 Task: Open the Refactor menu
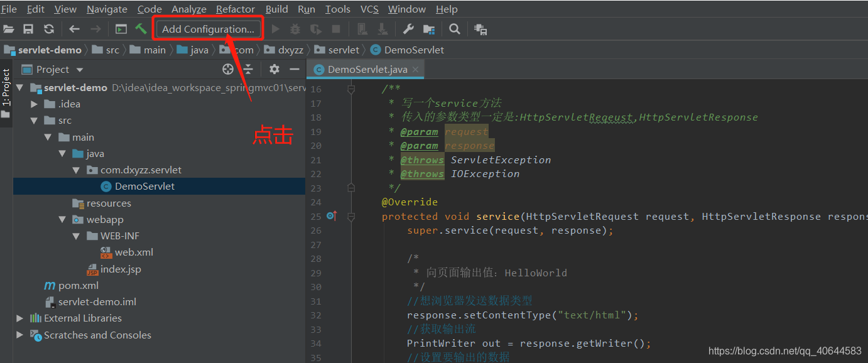click(236, 9)
